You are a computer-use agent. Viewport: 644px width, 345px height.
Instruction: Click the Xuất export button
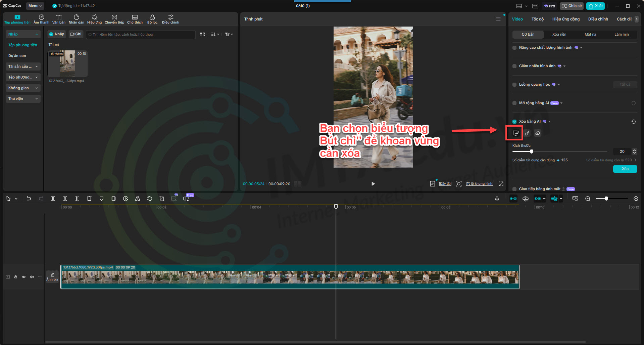click(x=596, y=6)
